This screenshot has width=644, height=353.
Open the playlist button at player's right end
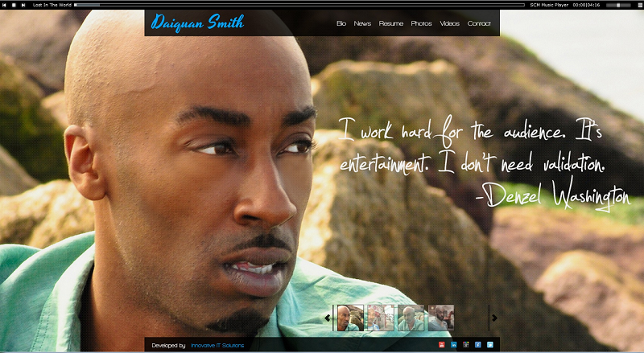639,5
